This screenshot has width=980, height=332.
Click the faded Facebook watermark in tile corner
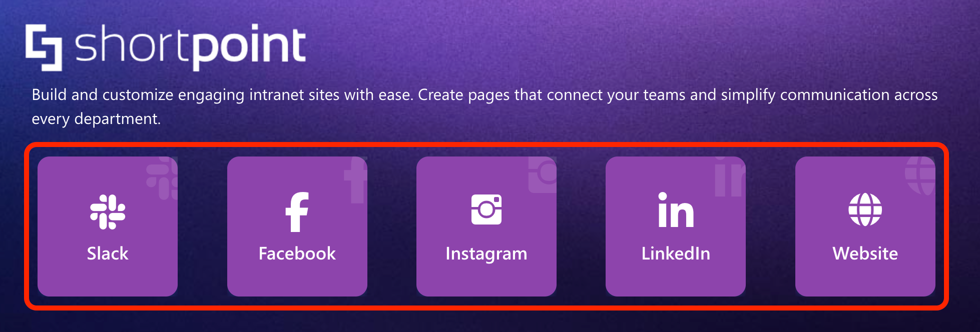(355, 180)
